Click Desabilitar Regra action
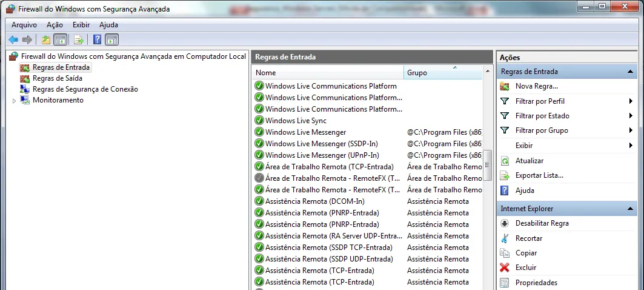This screenshot has width=644, height=290. (x=542, y=223)
